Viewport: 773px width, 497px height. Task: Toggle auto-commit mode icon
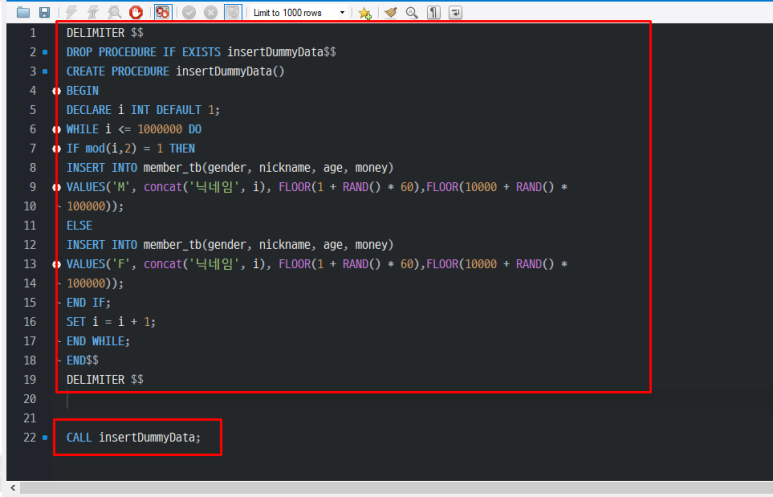[x=233, y=12]
